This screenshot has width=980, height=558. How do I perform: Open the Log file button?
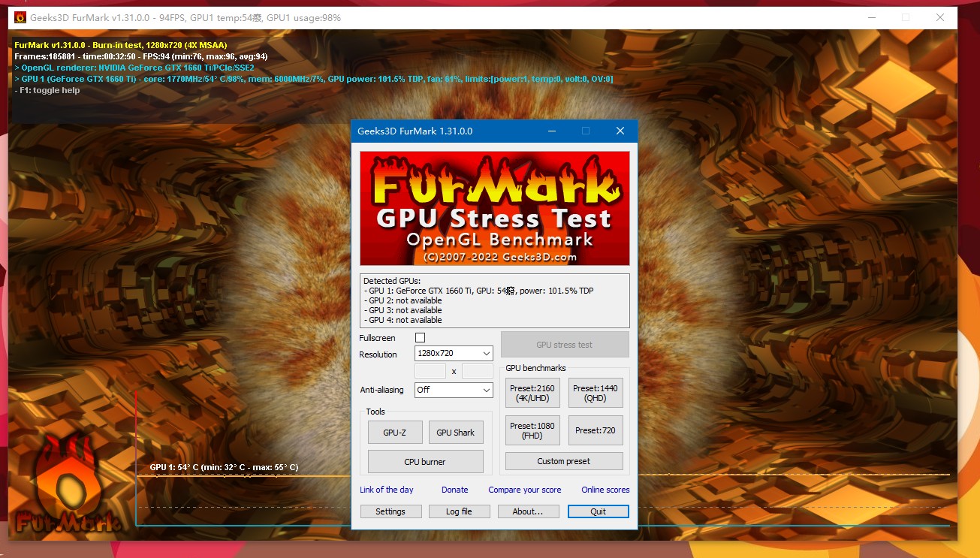click(459, 511)
